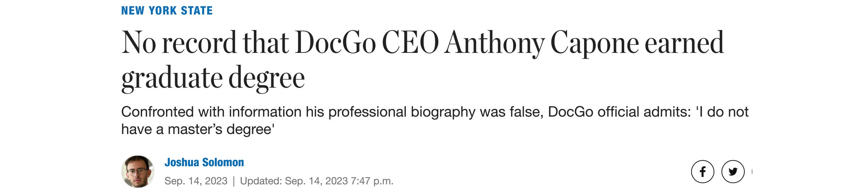Click "DocGo official admits" in the subheadline

(619, 112)
